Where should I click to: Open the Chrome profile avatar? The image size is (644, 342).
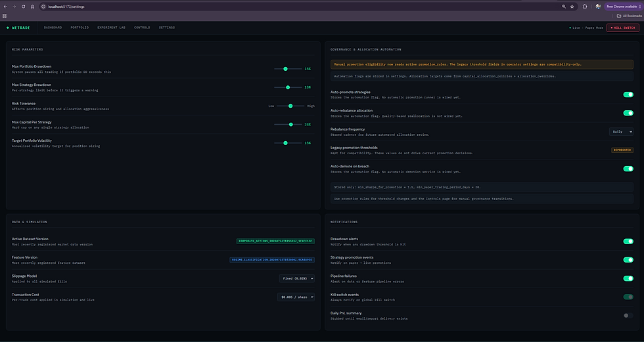(x=598, y=7)
